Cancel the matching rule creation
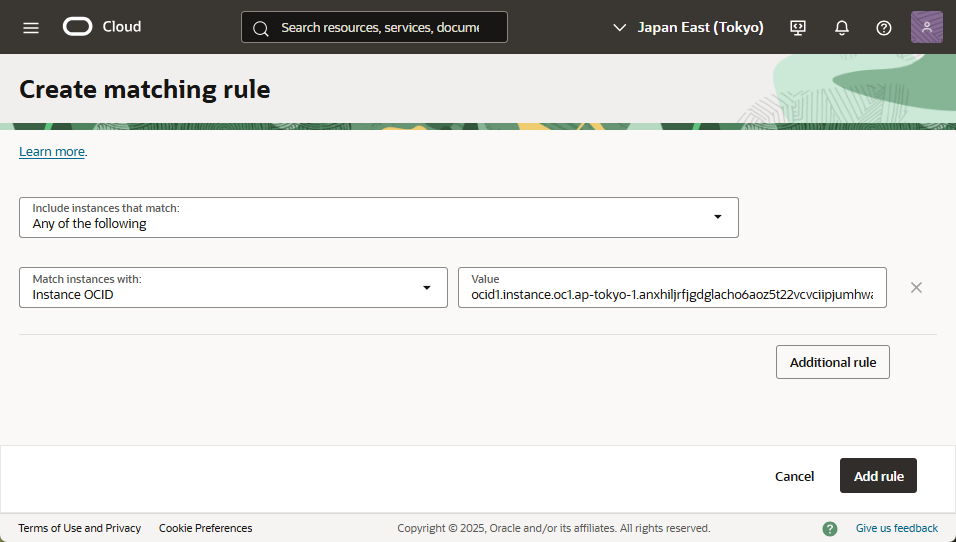This screenshot has height=542, width=956. (x=794, y=476)
